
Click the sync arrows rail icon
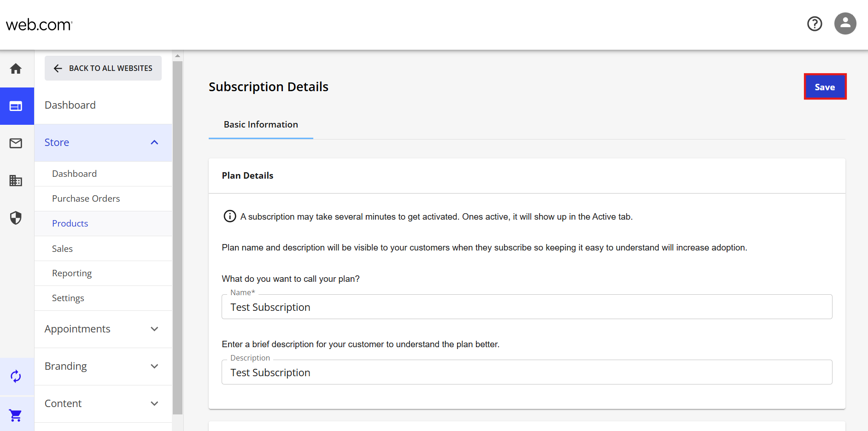(x=16, y=376)
